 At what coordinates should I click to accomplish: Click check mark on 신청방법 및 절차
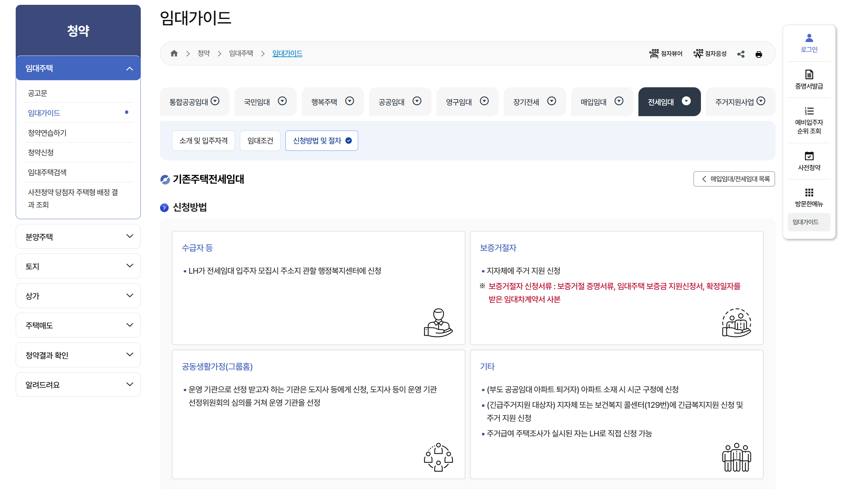coord(349,141)
